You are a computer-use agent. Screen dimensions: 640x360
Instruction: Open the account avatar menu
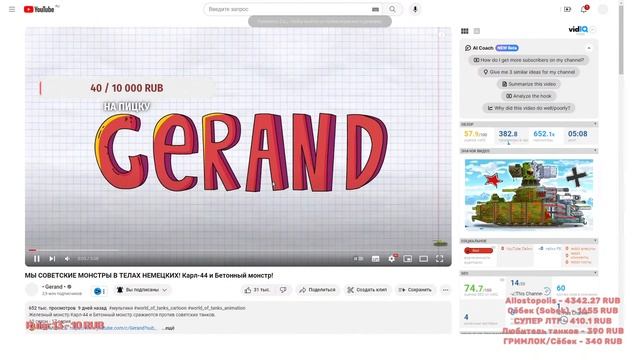pos(603,9)
